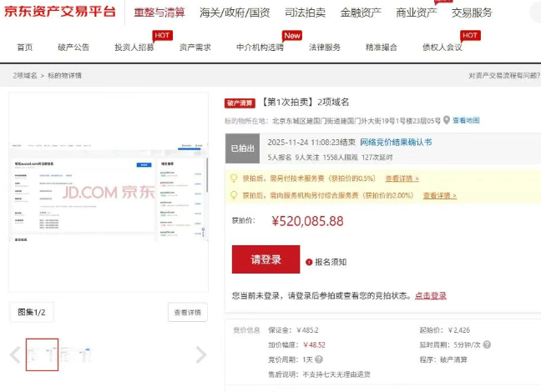Click the 点击登录 link
541x392 pixels.
point(431,295)
